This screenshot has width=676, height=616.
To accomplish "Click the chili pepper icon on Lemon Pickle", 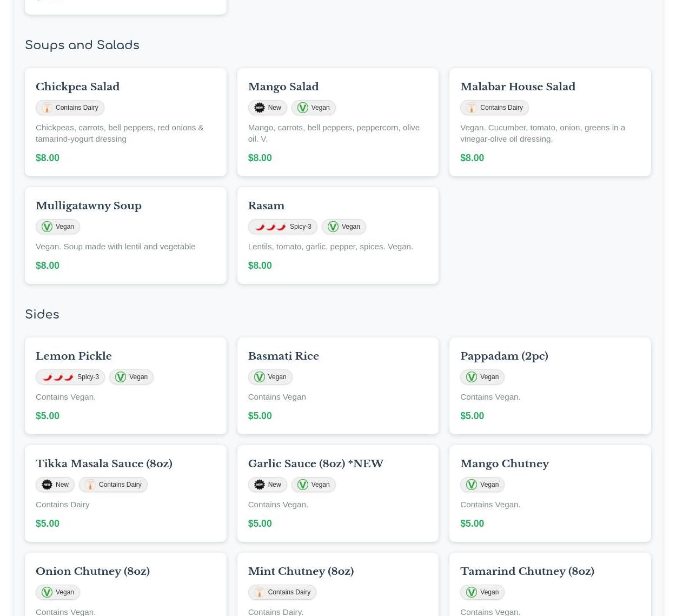I will click(58, 377).
